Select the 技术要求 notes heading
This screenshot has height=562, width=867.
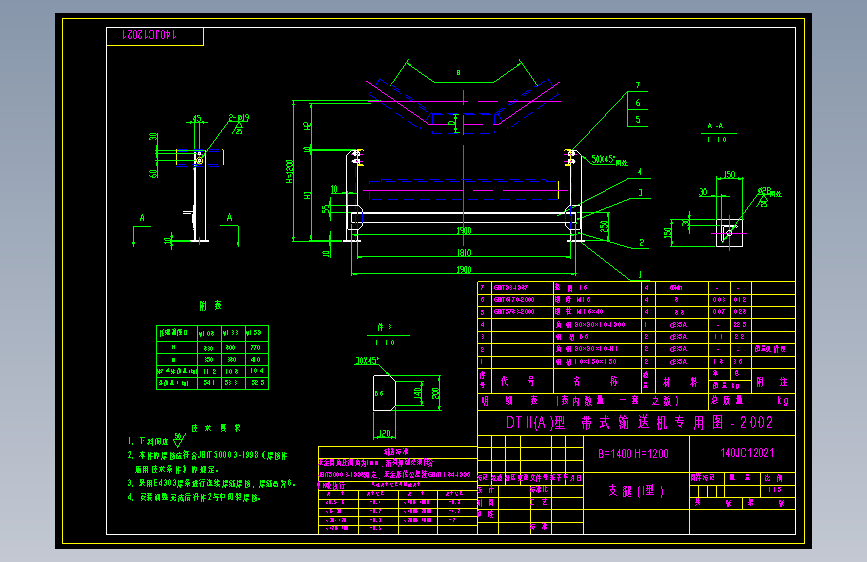tap(216, 428)
